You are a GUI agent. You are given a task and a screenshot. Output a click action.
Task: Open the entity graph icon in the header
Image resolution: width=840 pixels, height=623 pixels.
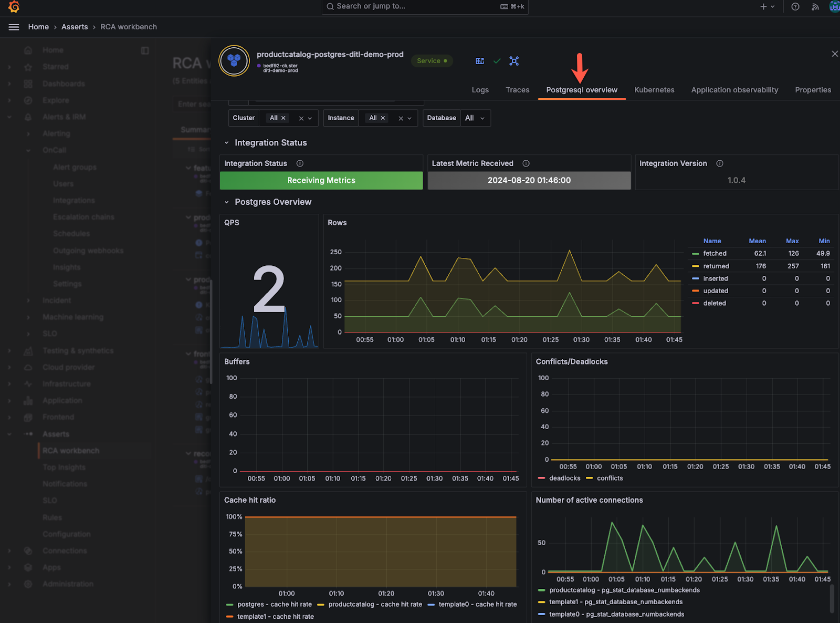click(x=514, y=61)
